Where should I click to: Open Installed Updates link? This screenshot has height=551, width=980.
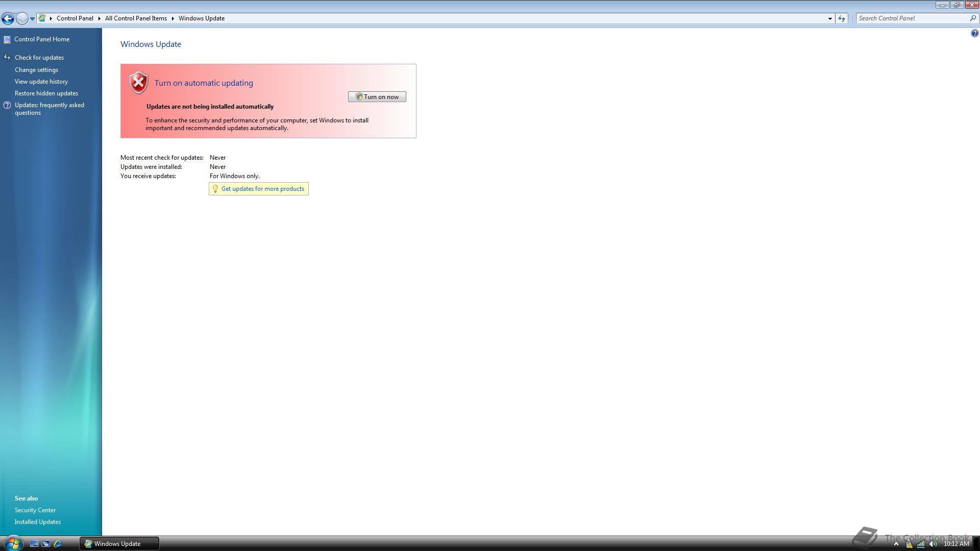click(x=38, y=522)
